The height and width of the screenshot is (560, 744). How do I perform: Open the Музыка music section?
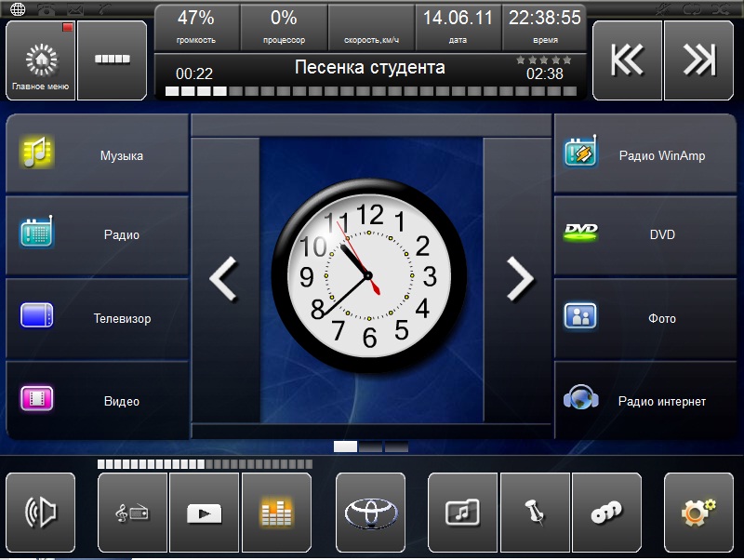pyautogui.click(x=97, y=153)
